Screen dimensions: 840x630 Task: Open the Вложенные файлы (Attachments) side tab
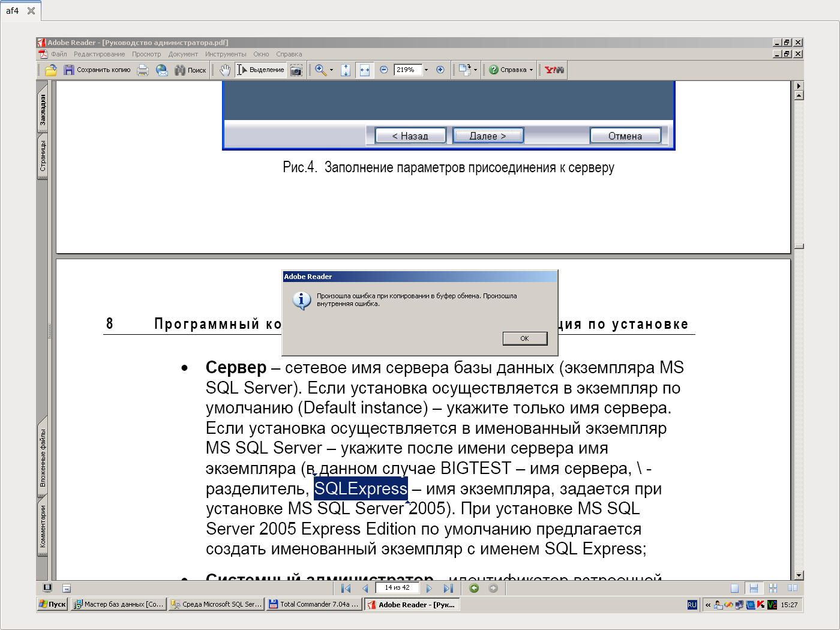(x=43, y=457)
